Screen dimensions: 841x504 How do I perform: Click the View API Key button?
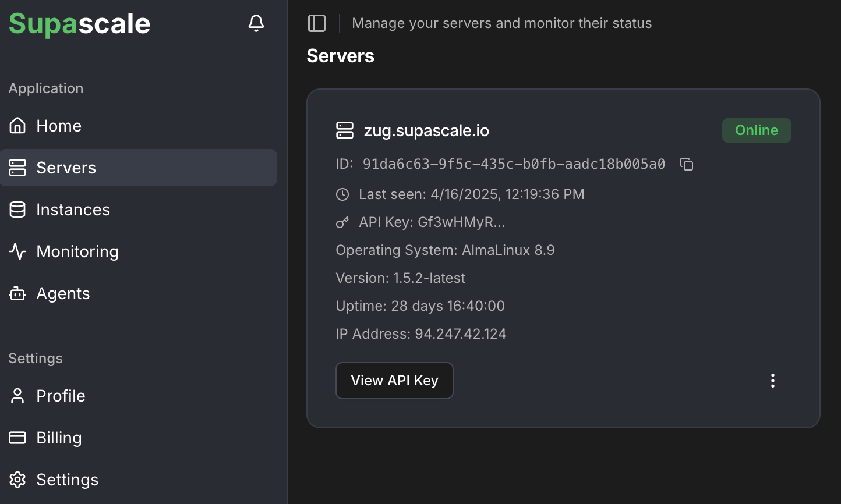pos(394,381)
